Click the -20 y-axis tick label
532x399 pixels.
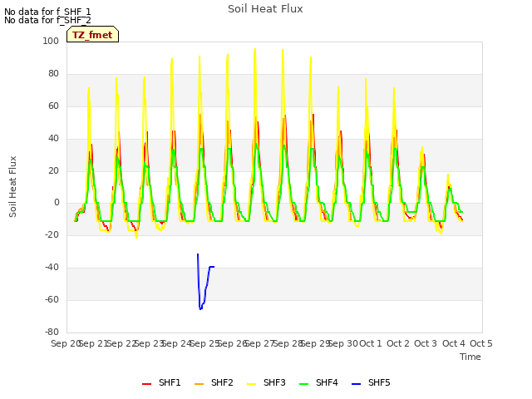pyautogui.click(x=52, y=234)
